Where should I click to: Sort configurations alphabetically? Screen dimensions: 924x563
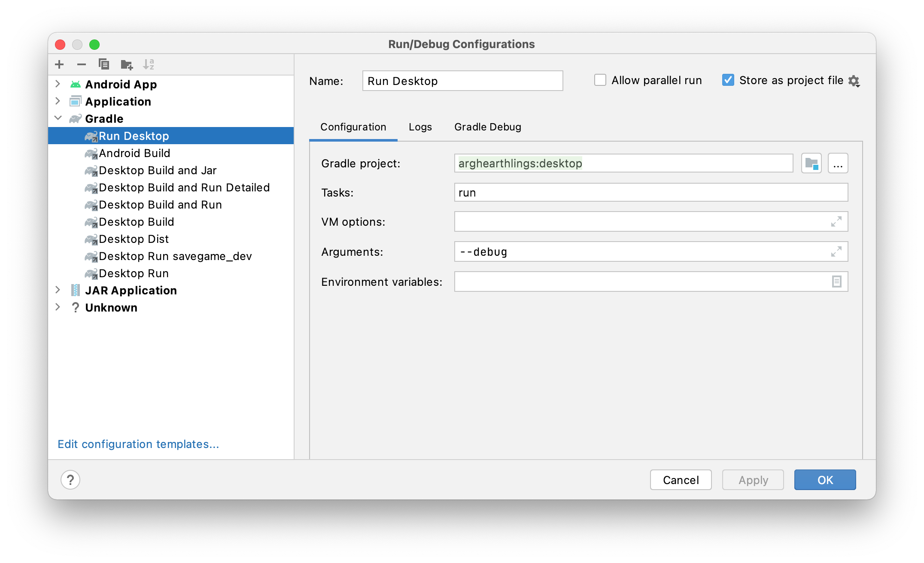[149, 64]
